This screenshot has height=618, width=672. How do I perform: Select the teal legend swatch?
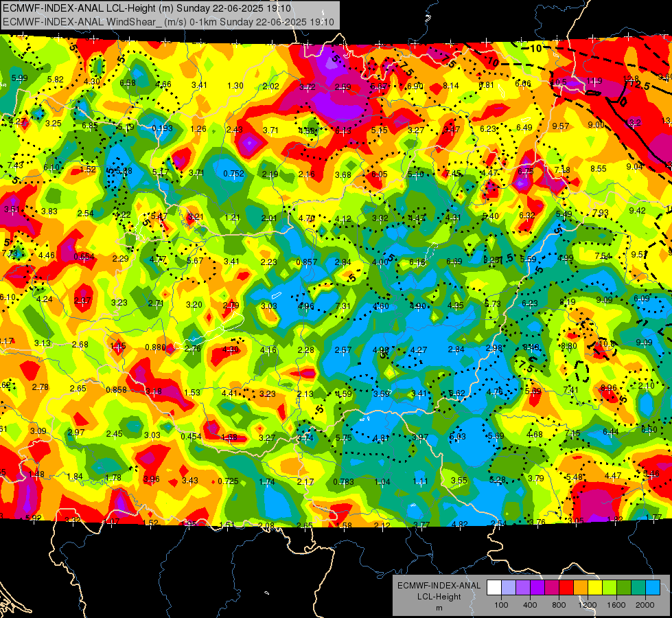(x=638, y=588)
